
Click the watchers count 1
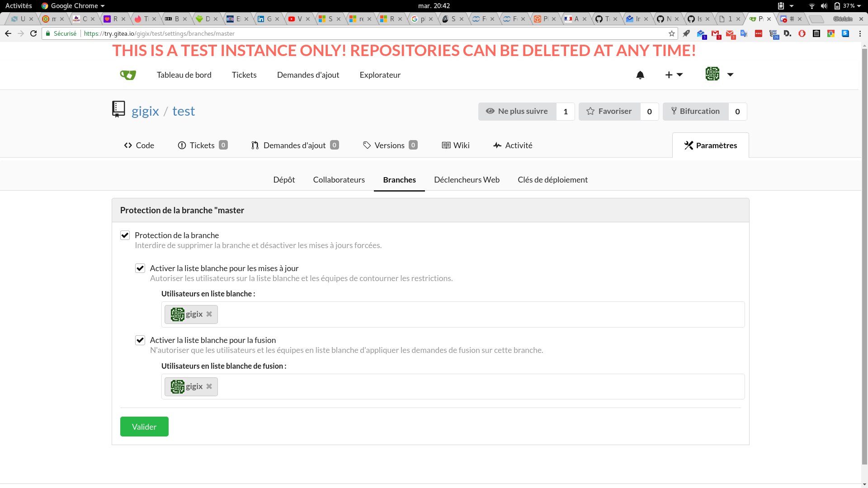(566, 112)
